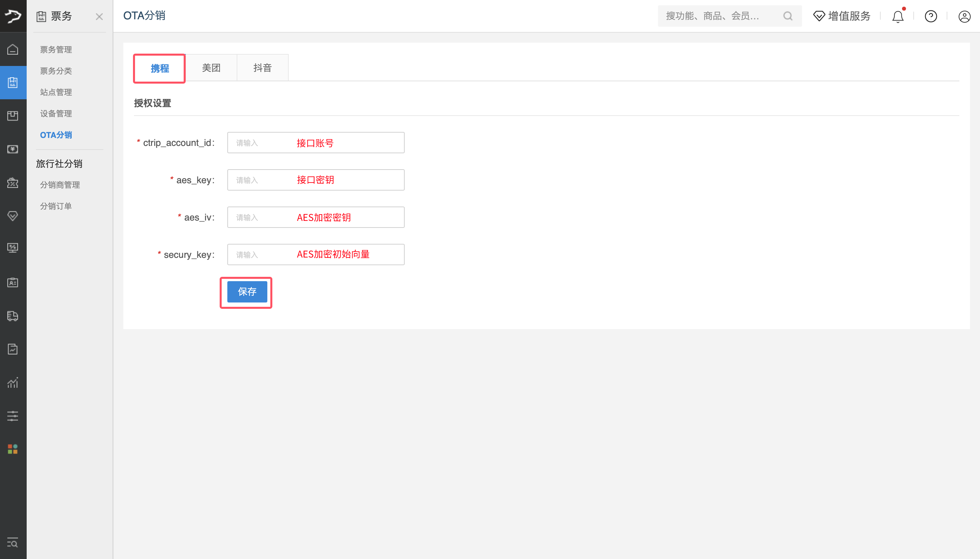This screenshot has width=980, height=559.
Task: Focus the ctrip_account_id input field
Action: click(x=315, y=143)
